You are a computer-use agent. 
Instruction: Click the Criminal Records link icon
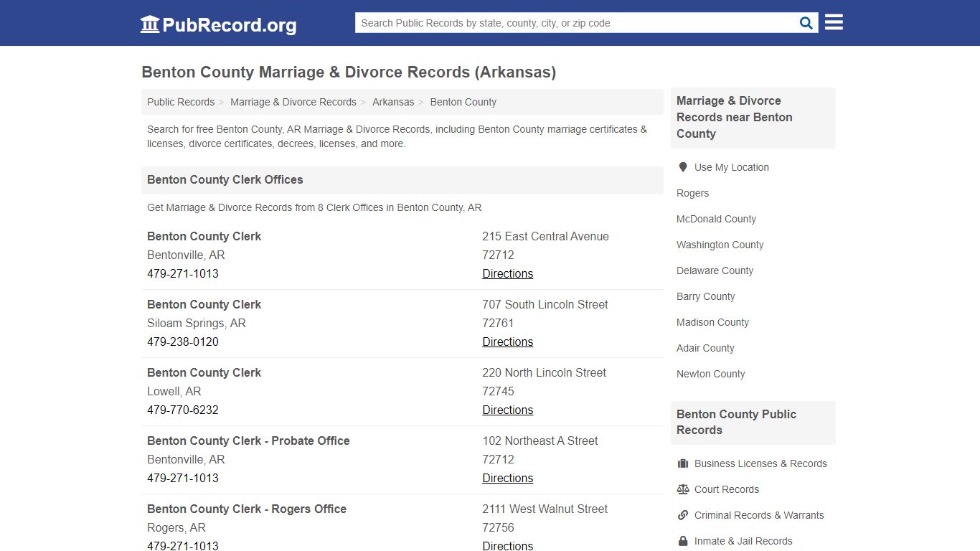tap(683, 515)
